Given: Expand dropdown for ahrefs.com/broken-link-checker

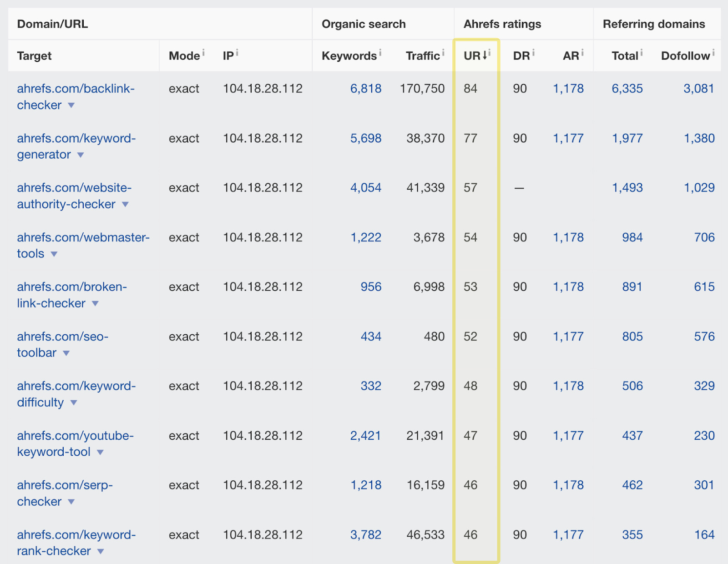Looking at the screenshot, I should click(95, 304).
